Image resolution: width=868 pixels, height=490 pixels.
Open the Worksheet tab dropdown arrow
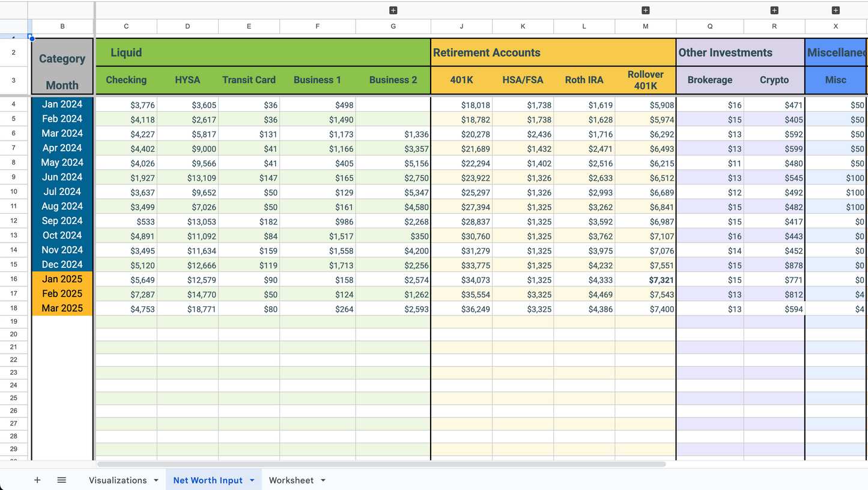(x=323, y=480)
